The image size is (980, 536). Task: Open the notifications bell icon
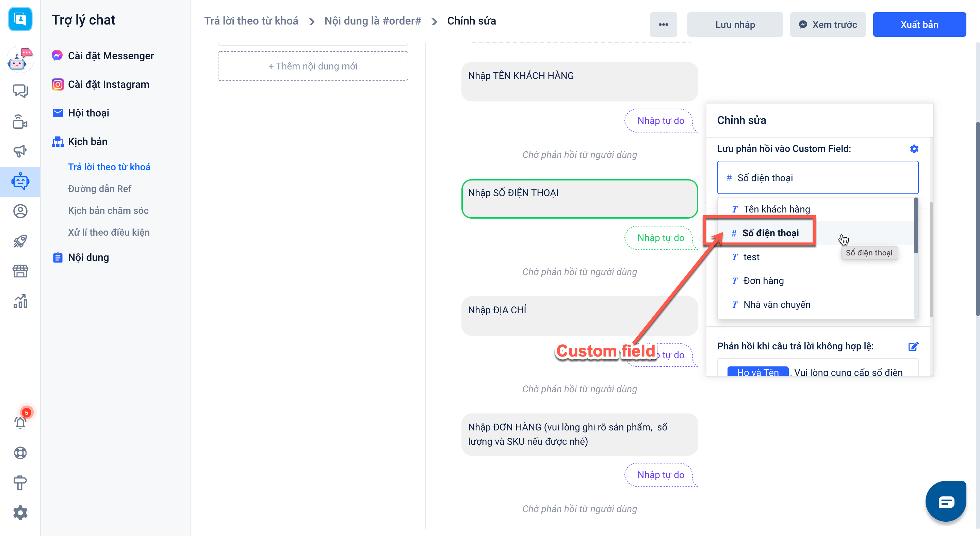pos(20,422)
